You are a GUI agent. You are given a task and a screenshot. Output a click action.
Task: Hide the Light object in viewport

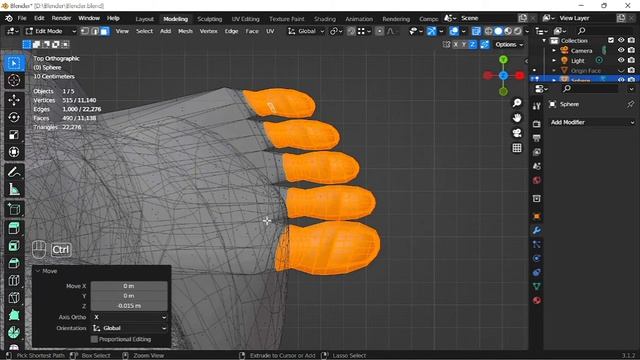click(x=621, y=60)
